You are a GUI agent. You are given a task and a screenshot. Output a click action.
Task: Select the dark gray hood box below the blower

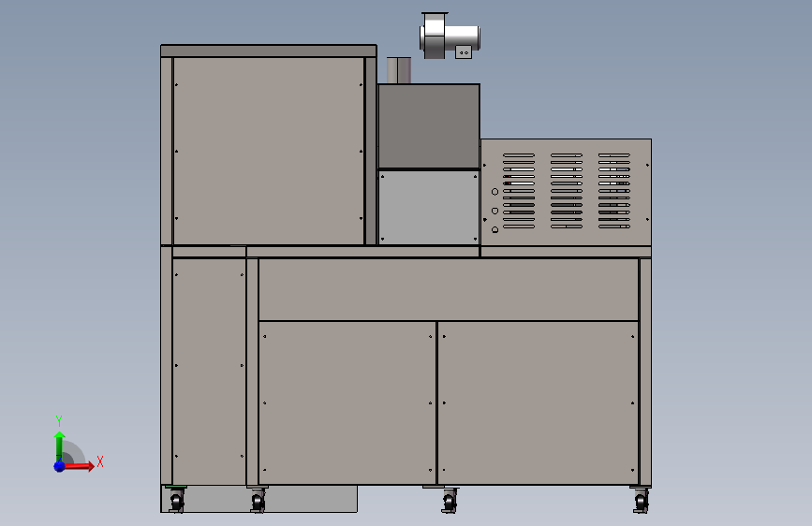[429, 125]
